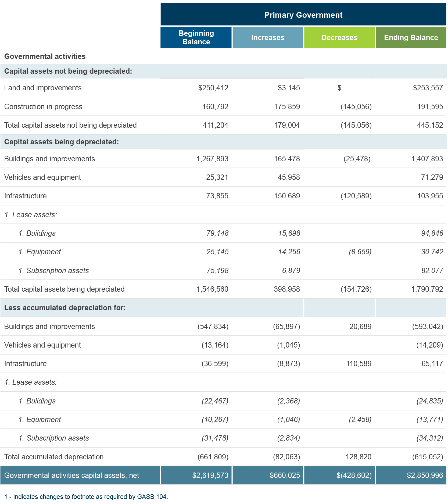Select the first Lease assets italic row
The image size is (448, 504).
[x=223, y=215]
